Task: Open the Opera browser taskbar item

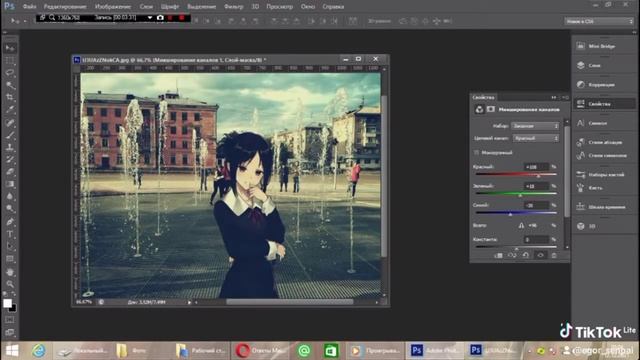Action: [x=260, y=351]
